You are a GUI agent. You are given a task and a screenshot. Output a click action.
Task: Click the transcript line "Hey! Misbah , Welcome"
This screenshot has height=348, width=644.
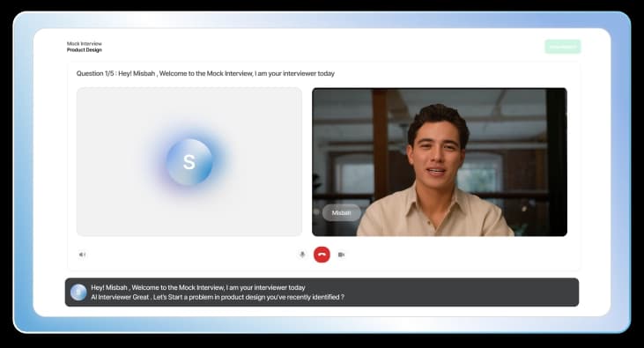(198, 287)
